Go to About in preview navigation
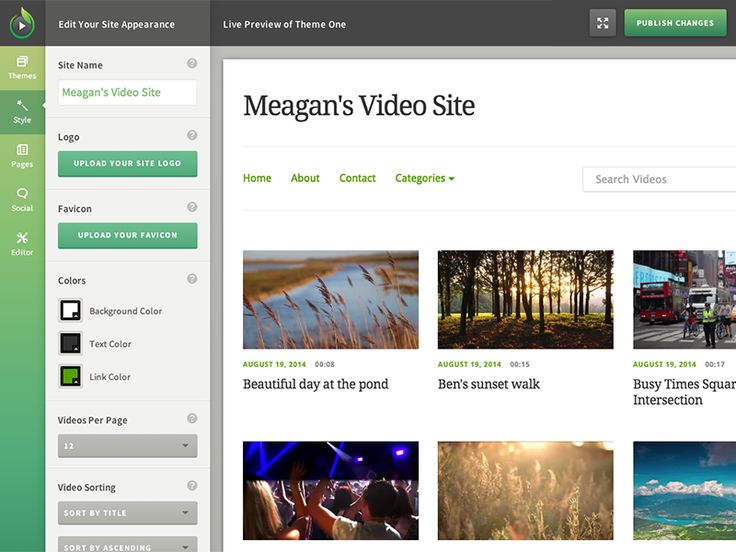This screenshot has width=736, height=552. (305, 178)
